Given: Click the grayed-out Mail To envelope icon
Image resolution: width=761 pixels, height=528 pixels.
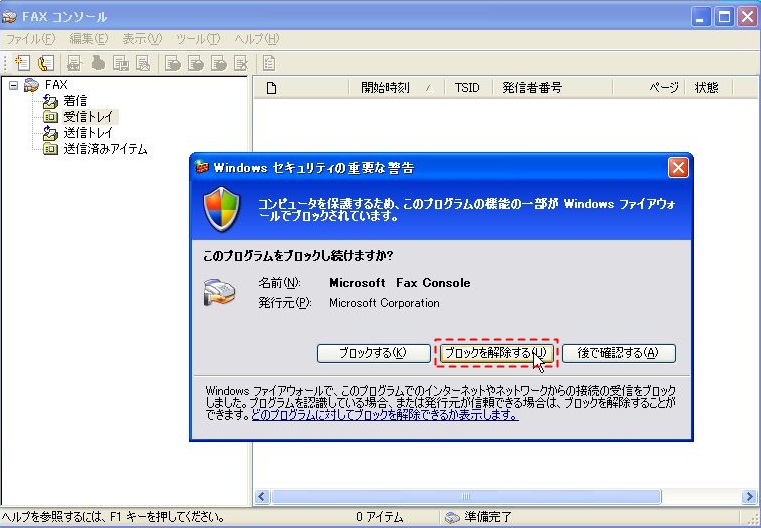Looking at the screenshot, I should (143, 63).
